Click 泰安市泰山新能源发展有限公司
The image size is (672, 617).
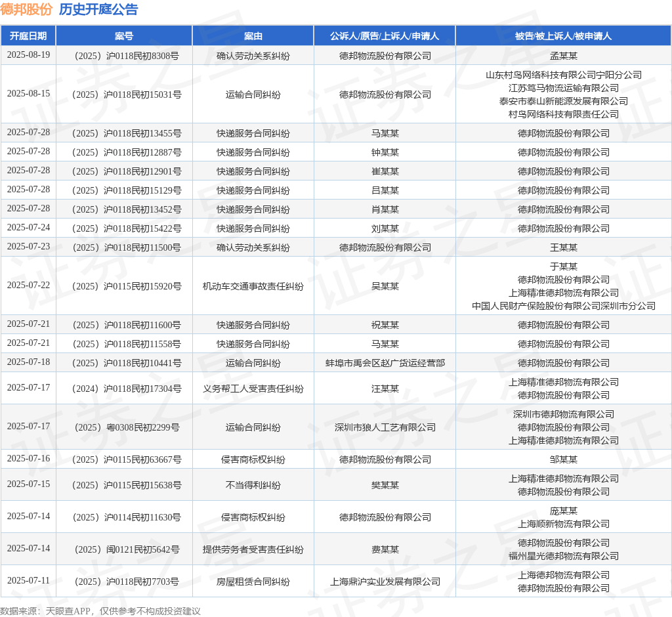click(564, 101)
